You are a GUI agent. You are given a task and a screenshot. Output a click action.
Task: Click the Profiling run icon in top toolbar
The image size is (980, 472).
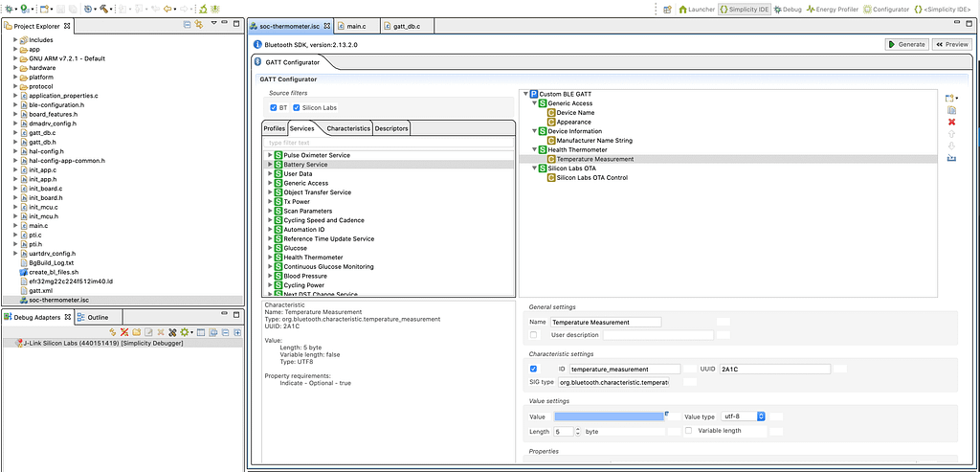click(x=25, y=10)
